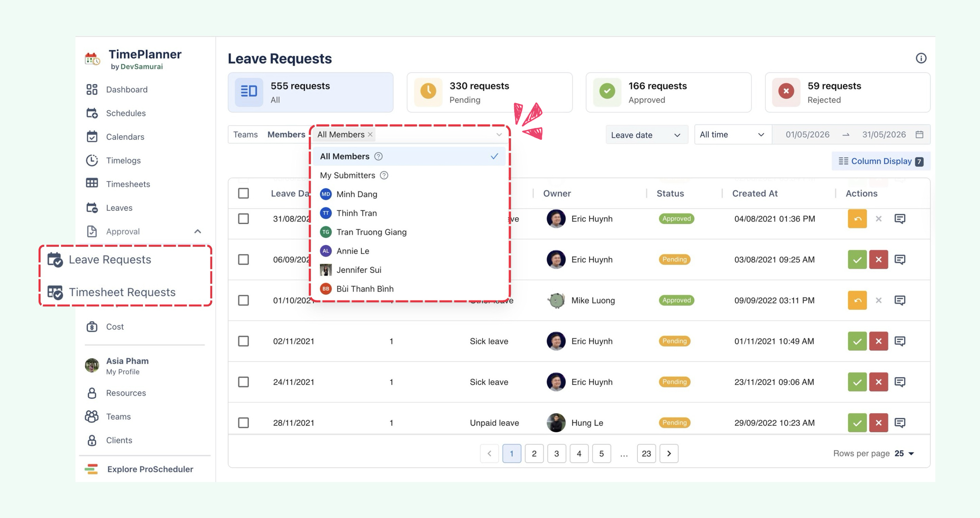Approve the request created 03/08/2021 09:25 AM
Image resolution: width=980 pixels, height=518 pixels.
pyautogui.click(x=857, y=260)
